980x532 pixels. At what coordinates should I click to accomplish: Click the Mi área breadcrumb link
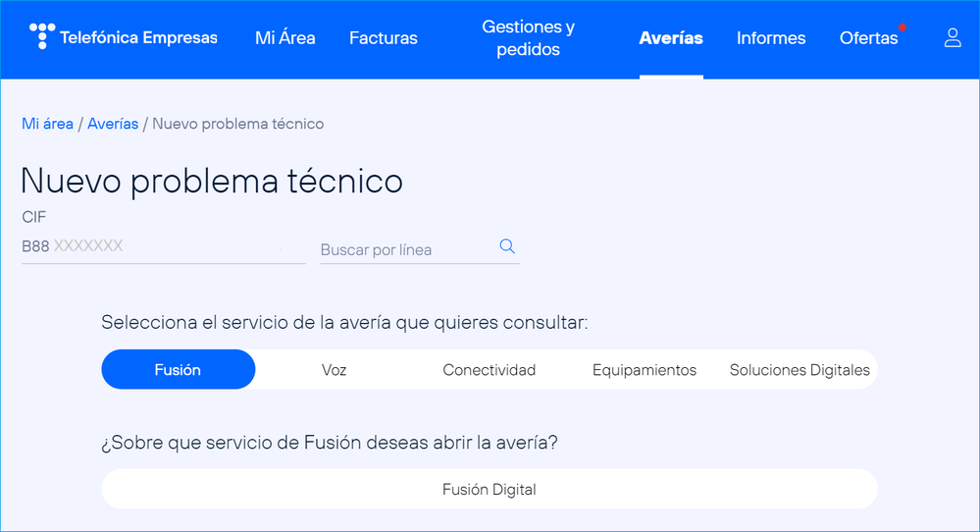47,124
